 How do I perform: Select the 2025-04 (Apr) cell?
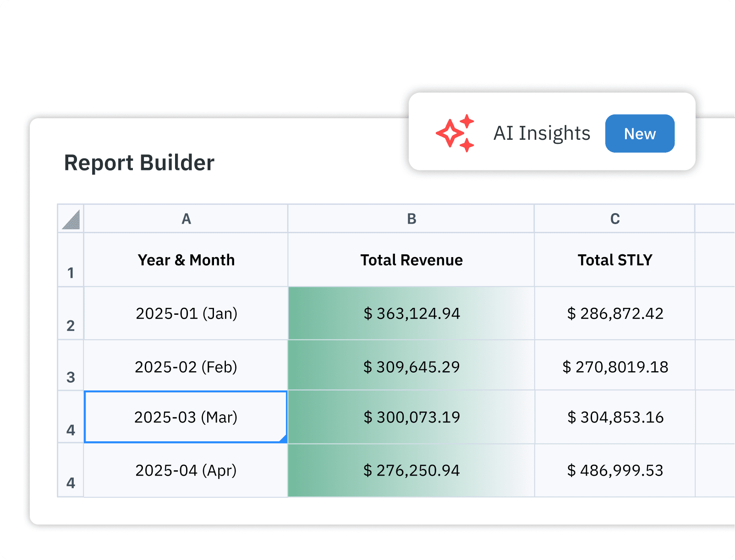click(186, 471)
